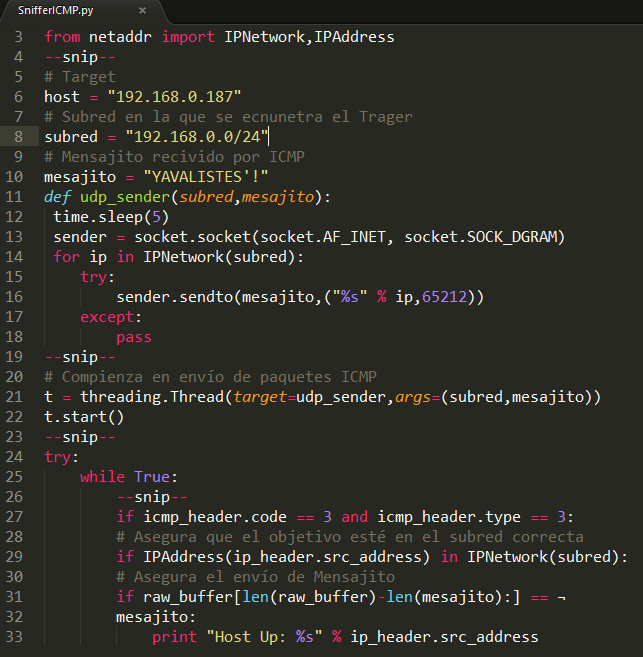643x657 pixels.
Task: Click line number 33 in the gutter
Action: pos(15,637)
